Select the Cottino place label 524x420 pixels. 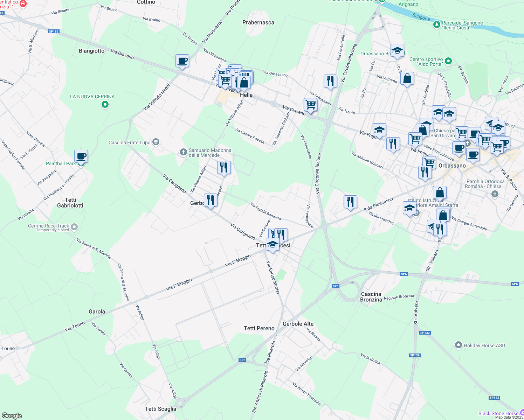146,2
